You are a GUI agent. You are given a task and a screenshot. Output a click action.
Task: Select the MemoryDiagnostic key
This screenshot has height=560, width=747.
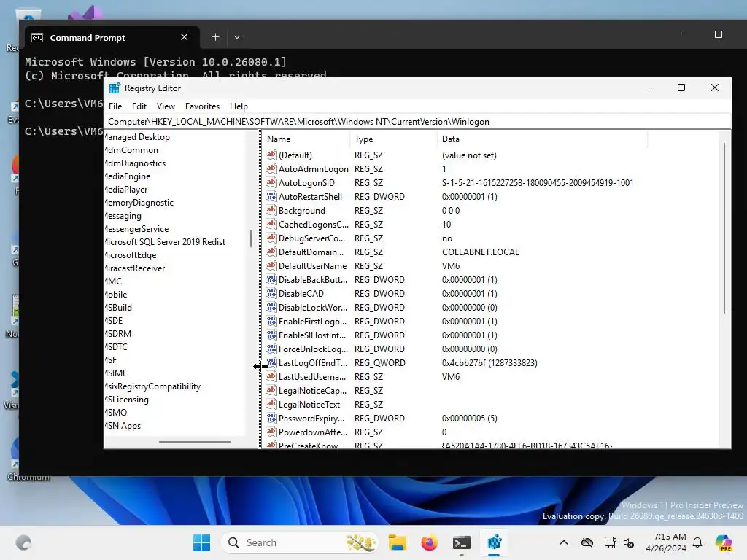tap(139, 203)
